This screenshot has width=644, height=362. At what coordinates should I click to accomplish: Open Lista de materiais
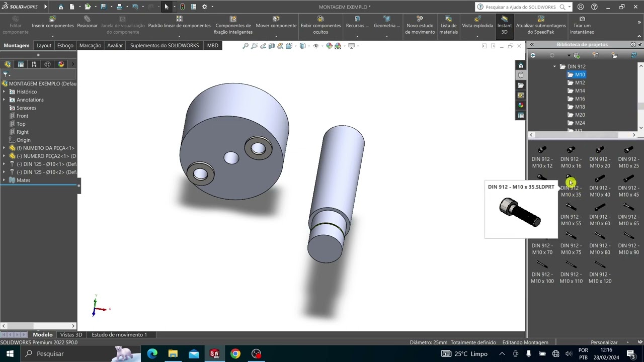(448, 25)
